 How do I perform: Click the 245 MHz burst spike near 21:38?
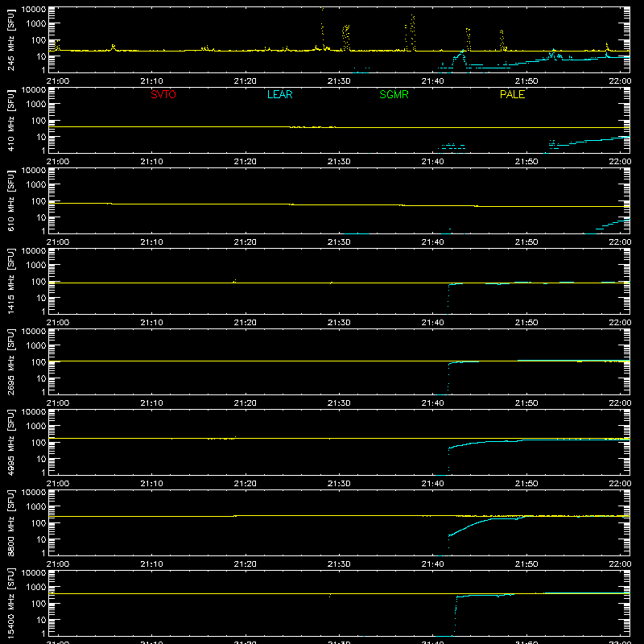[412, 33]
